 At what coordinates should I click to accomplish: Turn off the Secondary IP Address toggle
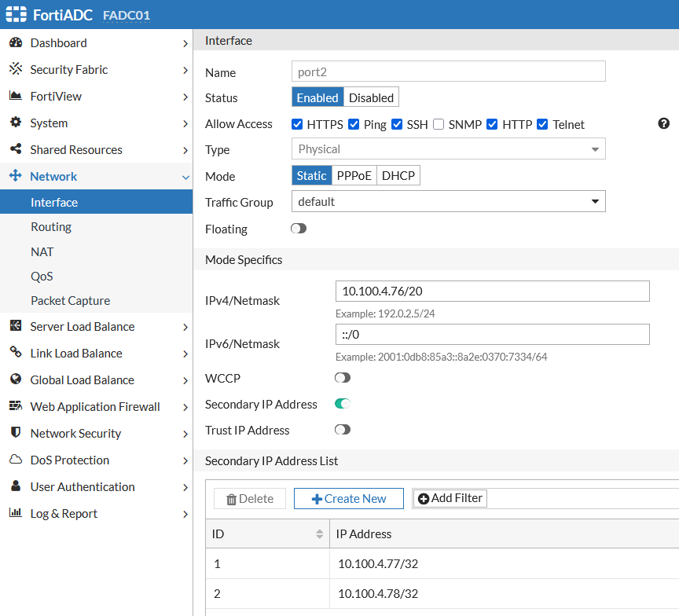342,404
